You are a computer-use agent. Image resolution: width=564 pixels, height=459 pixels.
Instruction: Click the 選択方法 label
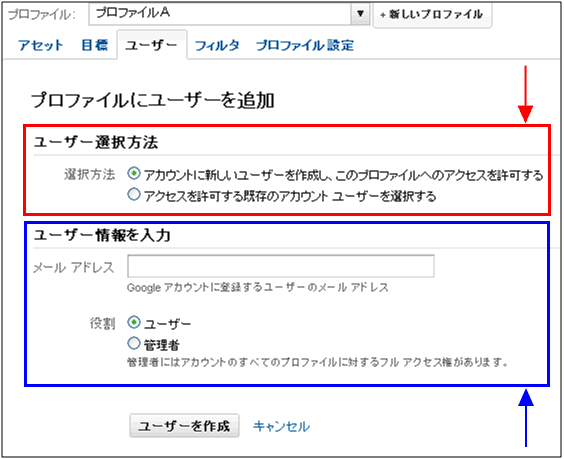click(90, 175)
